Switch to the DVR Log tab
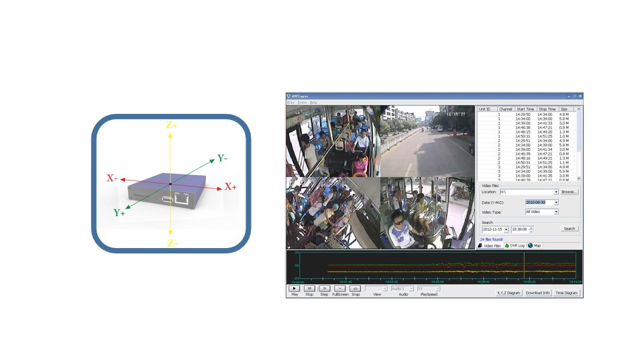This screenshot has width=644, height=362. pyautogui.click(x=515, y=246)
